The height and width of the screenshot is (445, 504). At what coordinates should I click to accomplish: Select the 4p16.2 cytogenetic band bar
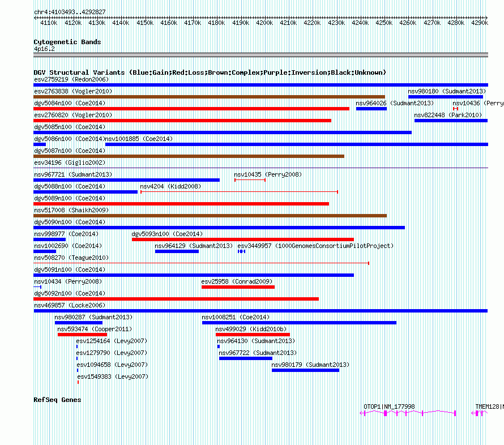pos(260,55)
